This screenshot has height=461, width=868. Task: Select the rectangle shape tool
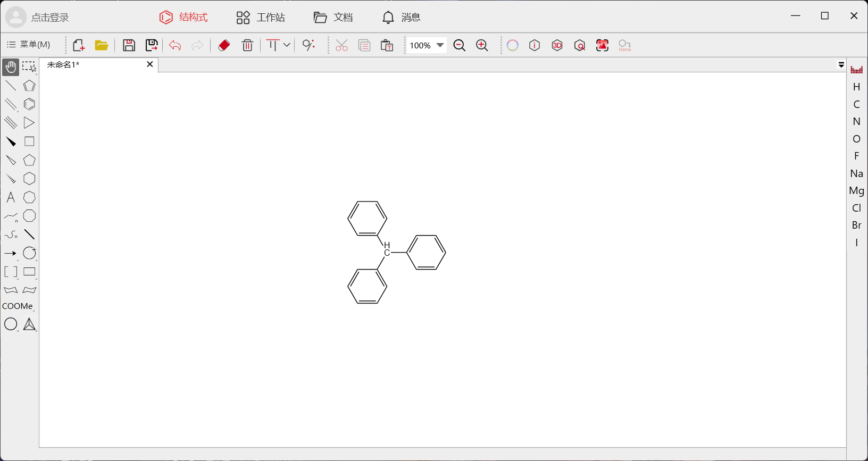click(x=29, y=272)
